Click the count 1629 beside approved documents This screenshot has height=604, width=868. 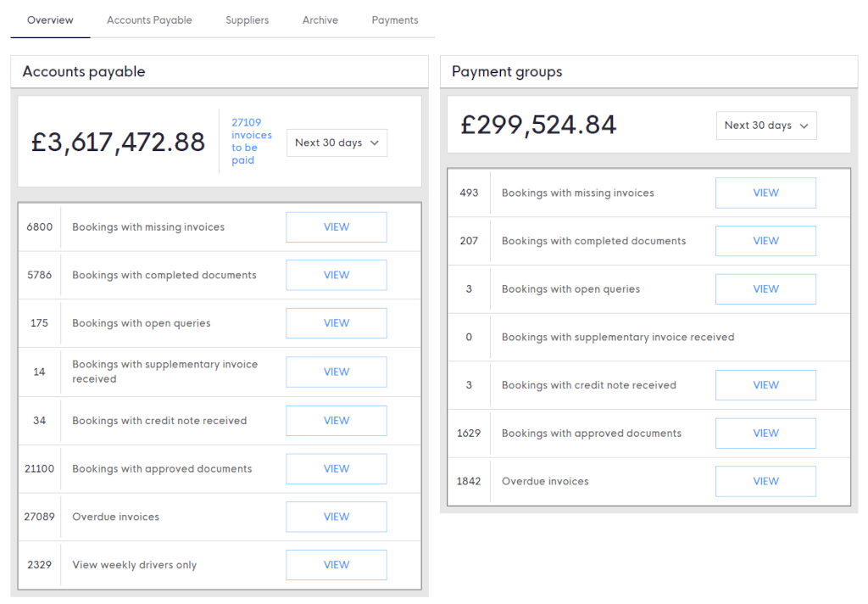pyautogui.click(x=468, y=433)
